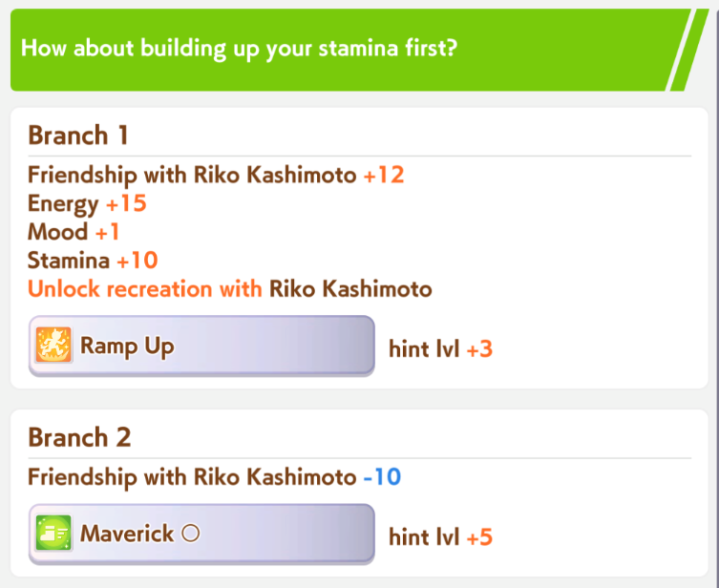The image size is (719, 588).
Task: Click the Branch 2 heading
Action: (79, 437)
